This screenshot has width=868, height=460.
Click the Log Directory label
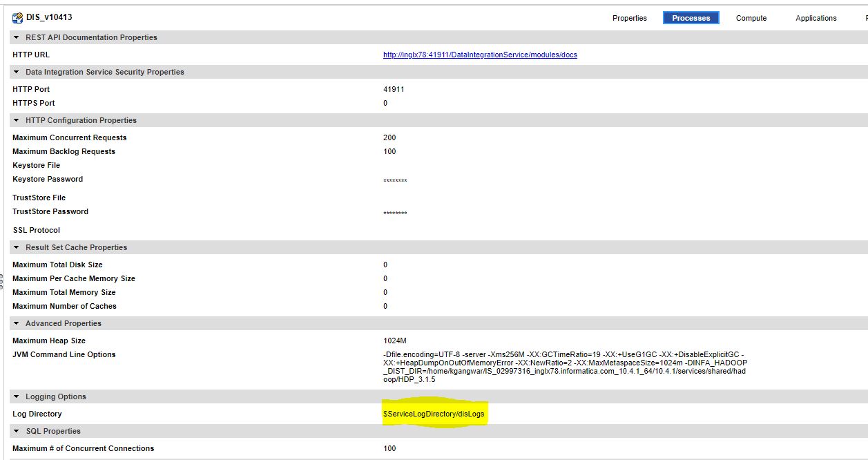coord(37,414)
